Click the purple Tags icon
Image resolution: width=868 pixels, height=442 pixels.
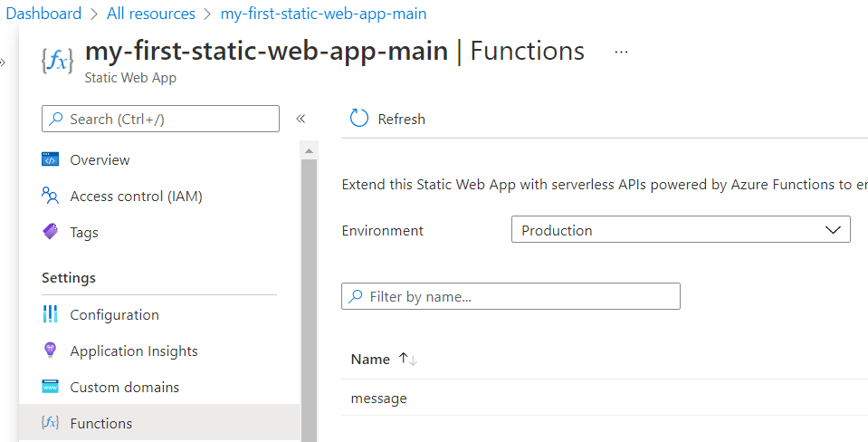tap(51, 232)
